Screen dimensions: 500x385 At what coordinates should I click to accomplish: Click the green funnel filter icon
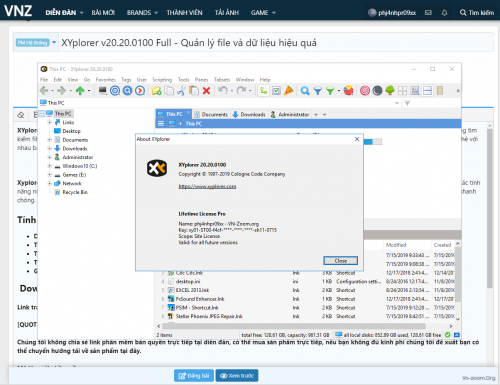click(x=330, y=90)
